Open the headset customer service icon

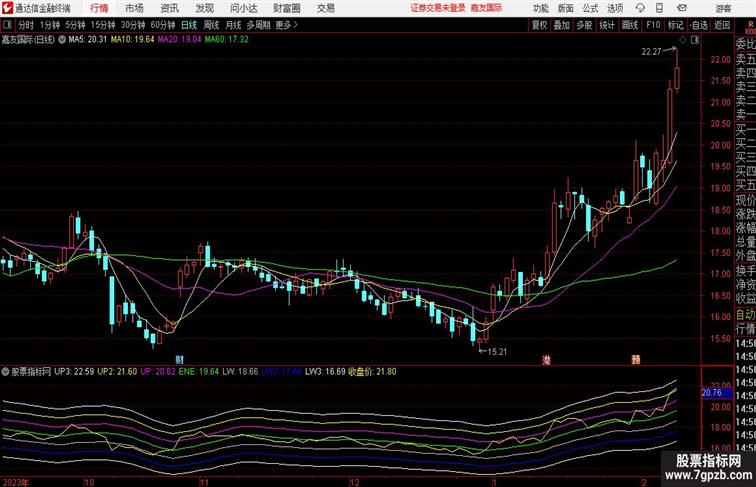click(640, 8)
